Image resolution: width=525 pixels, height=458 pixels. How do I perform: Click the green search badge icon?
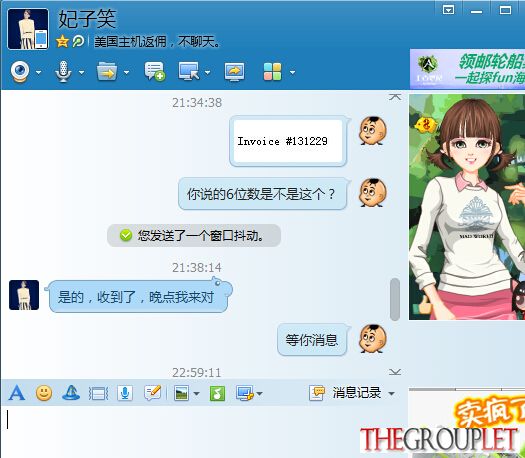pos(78,42)
